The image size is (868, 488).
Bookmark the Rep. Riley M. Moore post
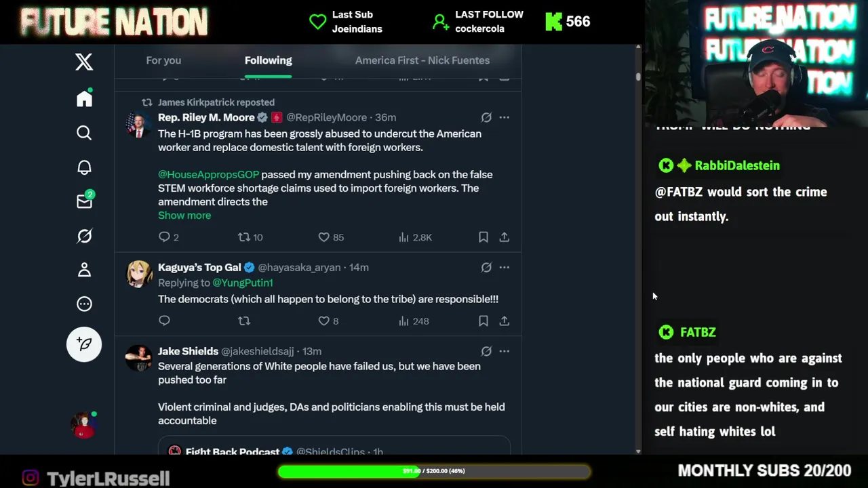pos(484,237)
